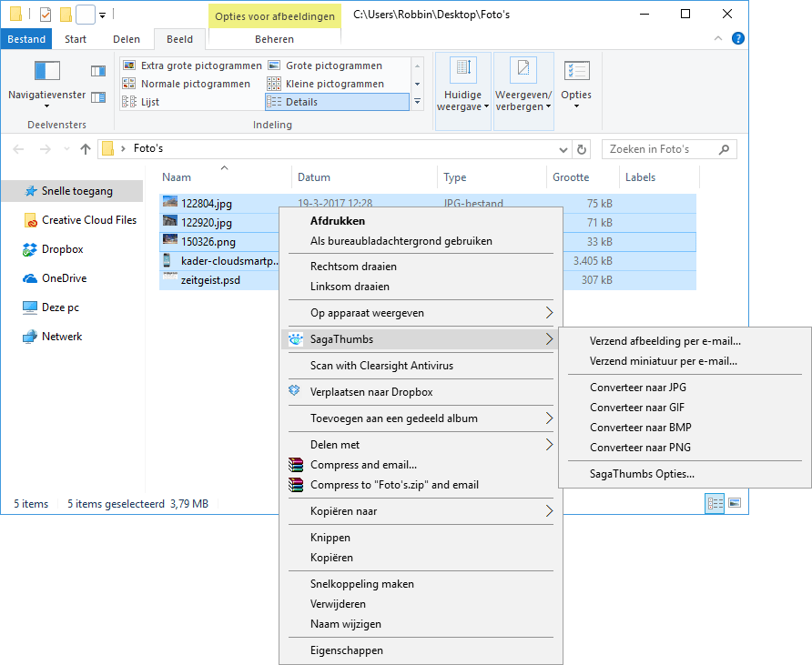Expand Op apparaat weergeven submenu
Viewport: 812px width, 665px height.
421,313
